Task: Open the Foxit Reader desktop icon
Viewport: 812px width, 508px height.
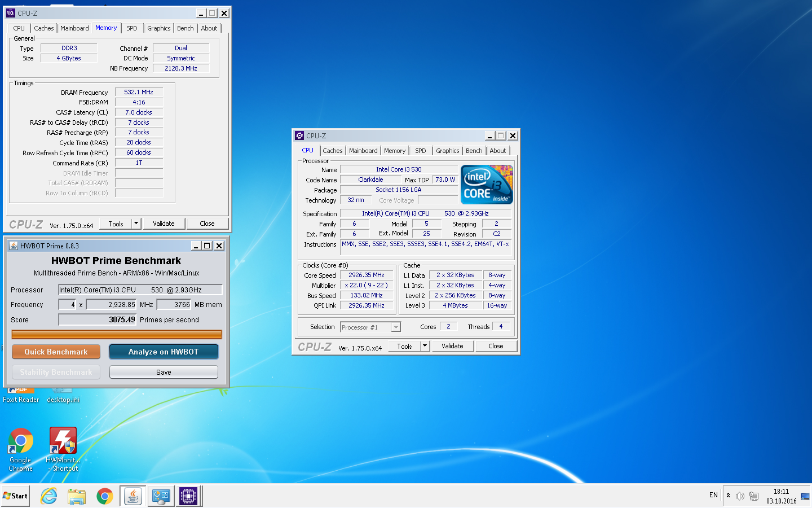Action: point(21,395)
